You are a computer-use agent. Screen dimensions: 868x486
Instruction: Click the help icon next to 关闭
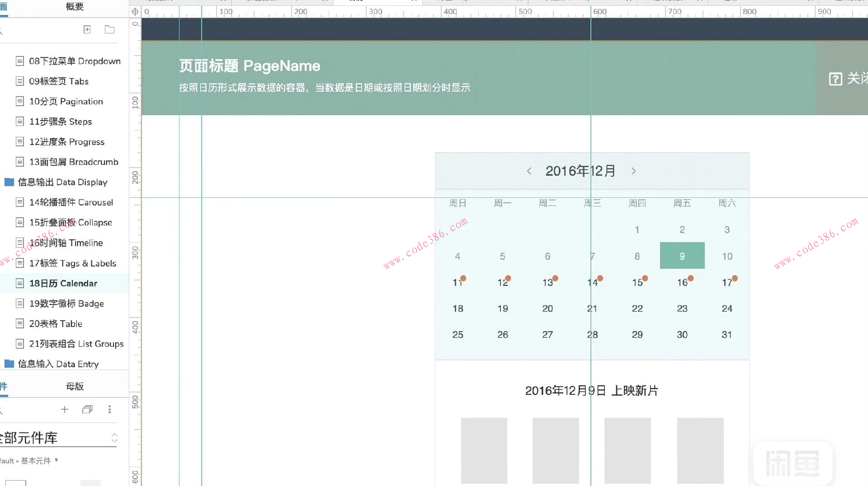tap(835, 79)
